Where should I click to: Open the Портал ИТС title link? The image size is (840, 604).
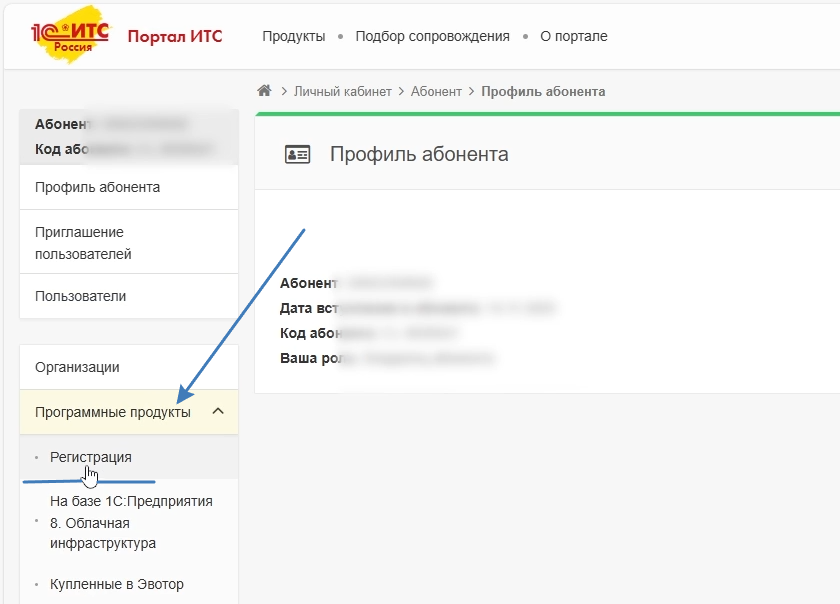[x=175, y=37]
